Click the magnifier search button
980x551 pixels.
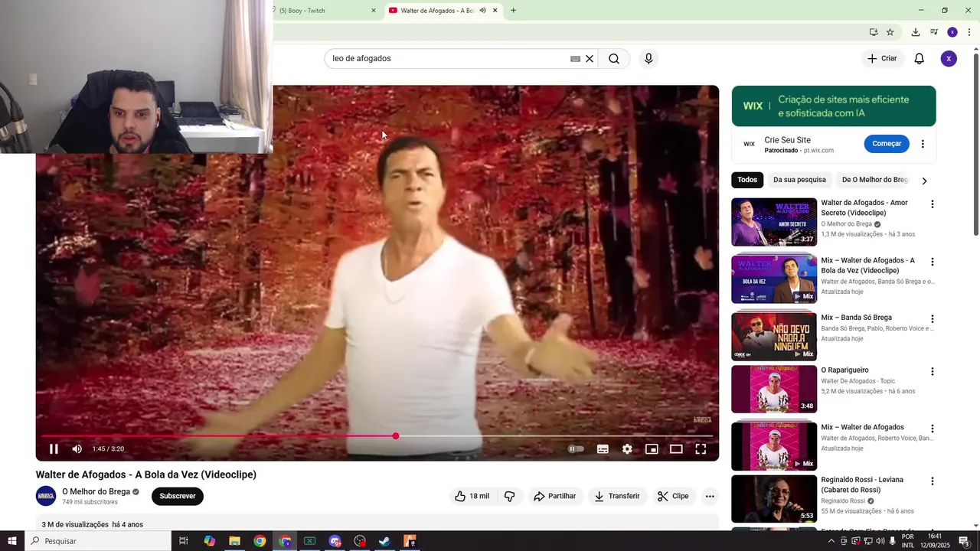pyautogui.click(x=614, y=59)
